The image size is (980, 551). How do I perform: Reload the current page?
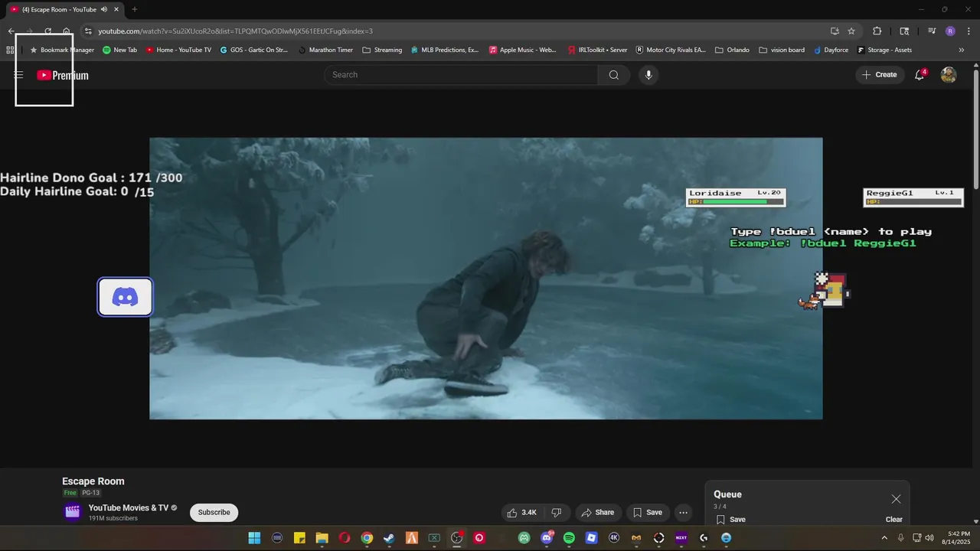click(x=48, y=31)
